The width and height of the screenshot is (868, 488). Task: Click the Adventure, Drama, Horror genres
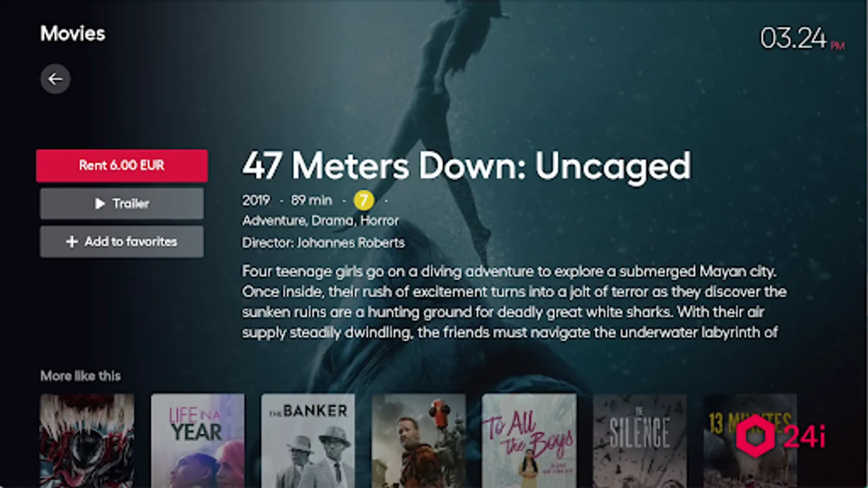click(321, 221)
